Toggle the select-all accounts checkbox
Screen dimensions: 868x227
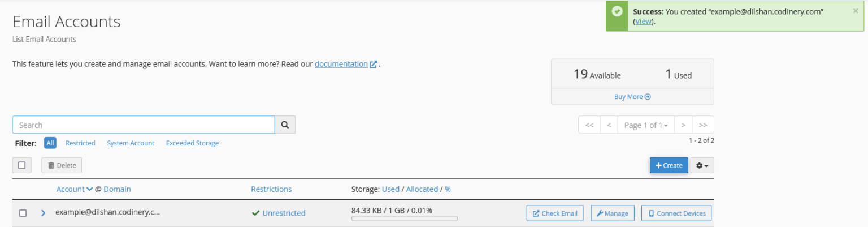point(22,165)
